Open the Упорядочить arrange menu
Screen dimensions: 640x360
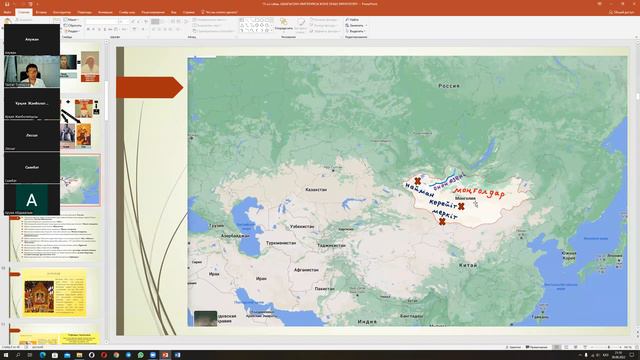(x=284, y=24)
